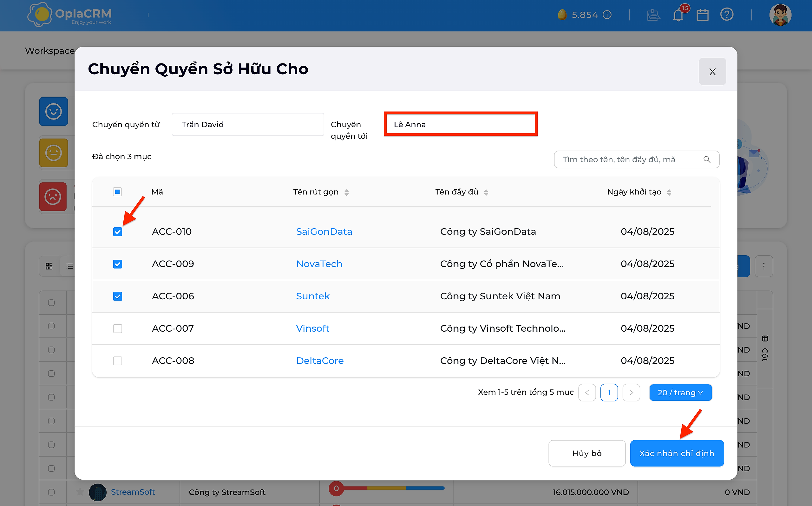812x506 pixels.
Task: Select the yellow neutral face card
Action: click(x=54, y=153)
